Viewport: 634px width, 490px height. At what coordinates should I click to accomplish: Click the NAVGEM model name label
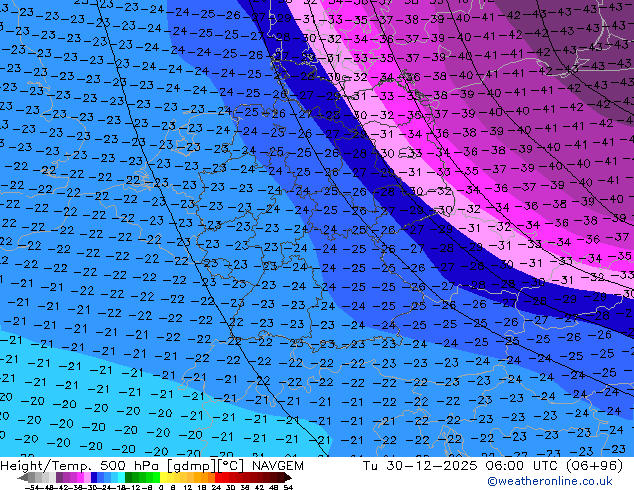(x=277, y=466)
